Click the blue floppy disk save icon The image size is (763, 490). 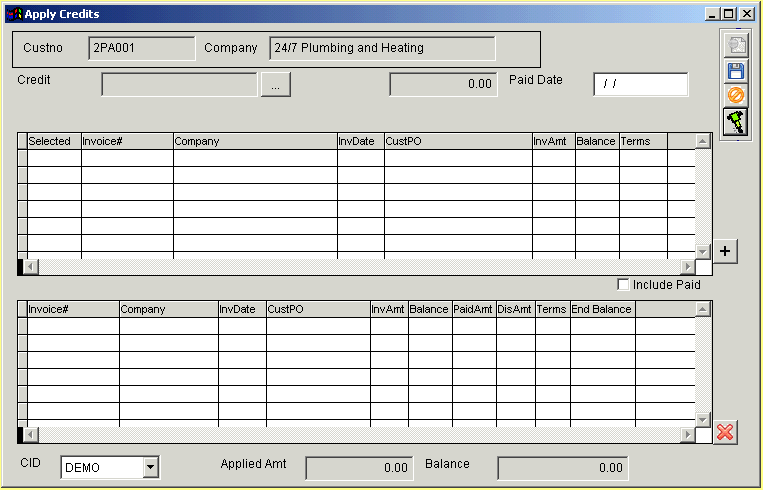click(x=736, y=71)
